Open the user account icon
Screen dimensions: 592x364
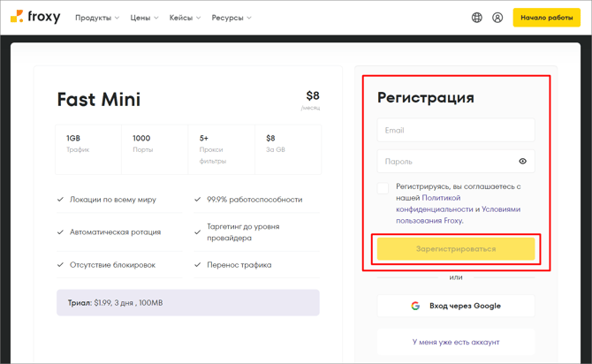tap(497, 18)
